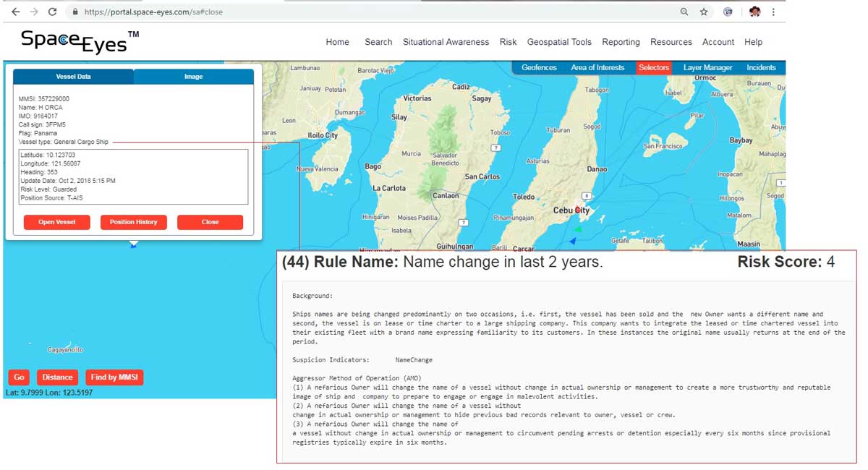Click the SpaceEyes logo
Image resolution: width=868 pixels, height=470 pixels.
click(80, 41)
